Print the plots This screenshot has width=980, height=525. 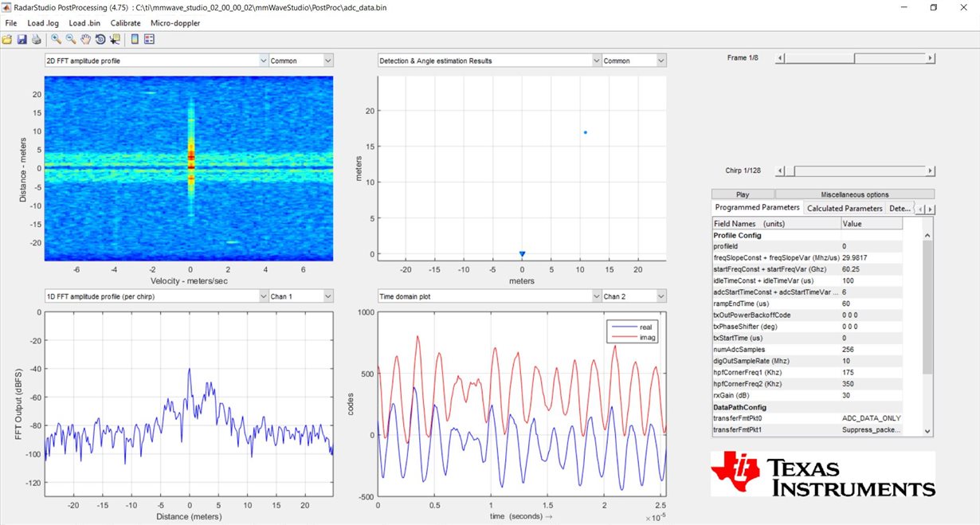(x=37, y=38)
